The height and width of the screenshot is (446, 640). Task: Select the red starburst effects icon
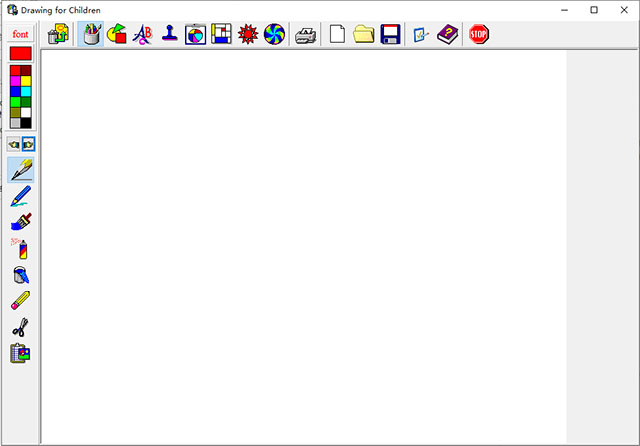(x=248, y=34)
